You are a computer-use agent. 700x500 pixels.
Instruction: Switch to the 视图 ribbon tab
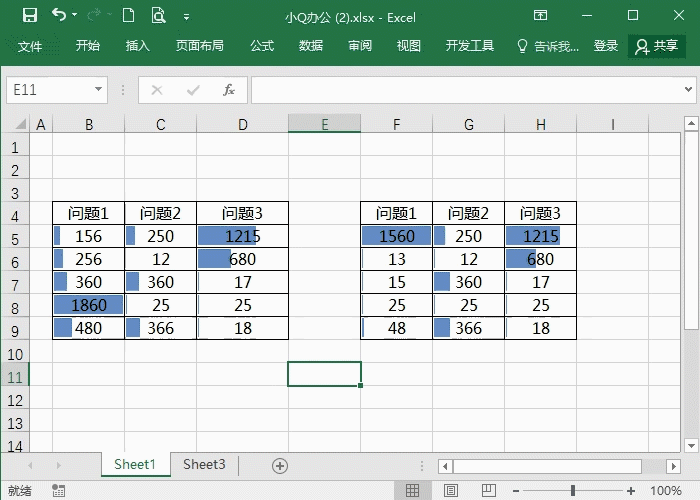click(x=408, y=46)
